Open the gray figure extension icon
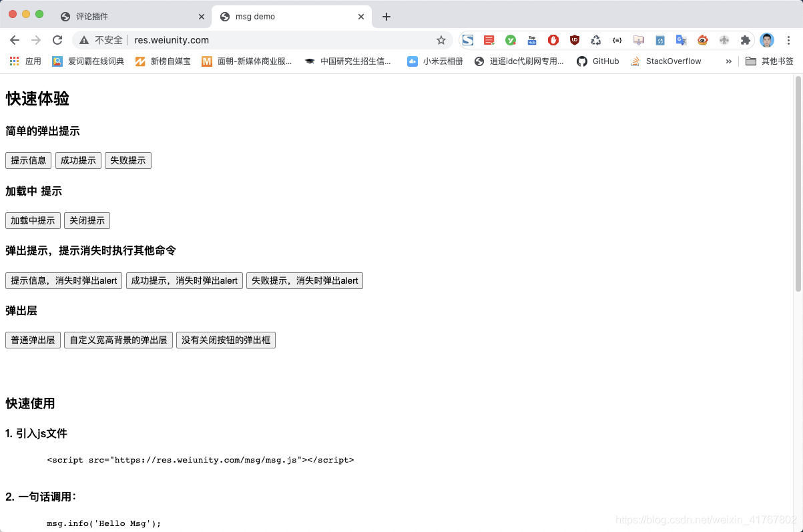The image size is (803, 532). click(724, 40)
